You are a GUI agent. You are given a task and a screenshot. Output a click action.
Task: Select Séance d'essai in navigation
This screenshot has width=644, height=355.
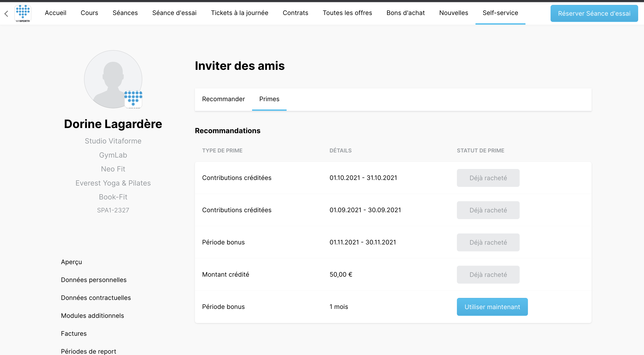(174, 13)
